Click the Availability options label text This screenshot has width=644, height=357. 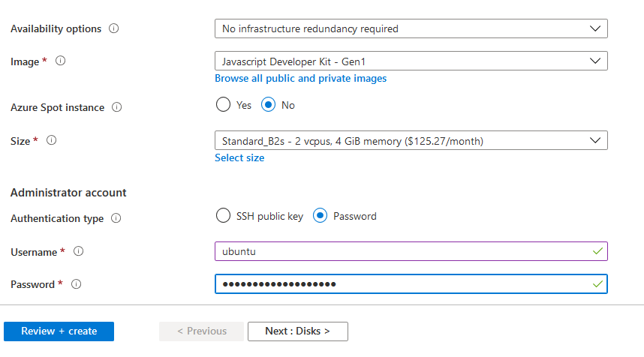[56, 28]
